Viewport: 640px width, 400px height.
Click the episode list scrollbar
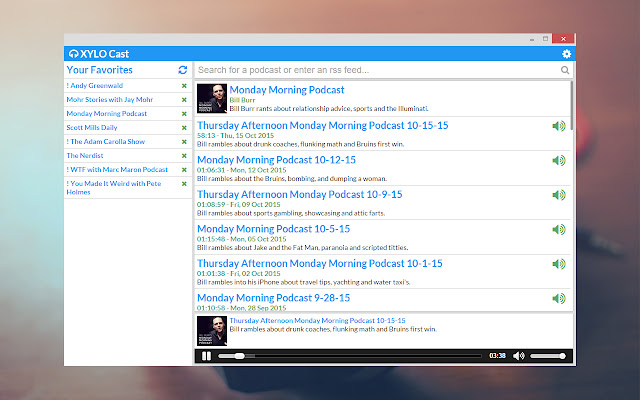[571, 106]
